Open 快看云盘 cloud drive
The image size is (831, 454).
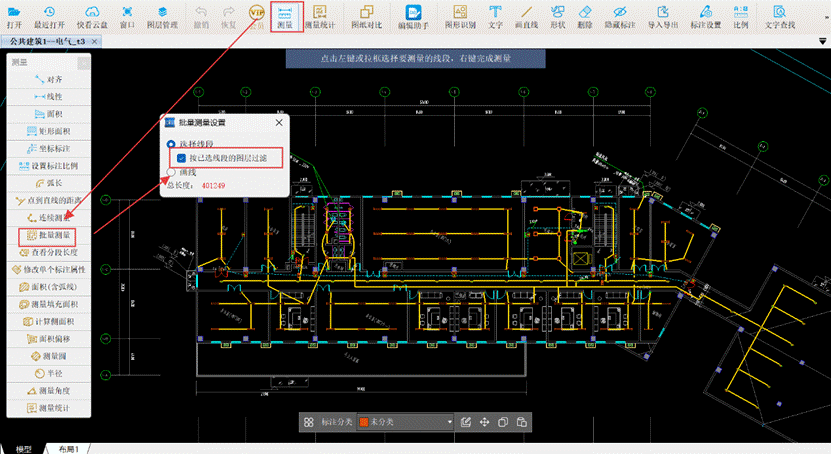(92, 17)
